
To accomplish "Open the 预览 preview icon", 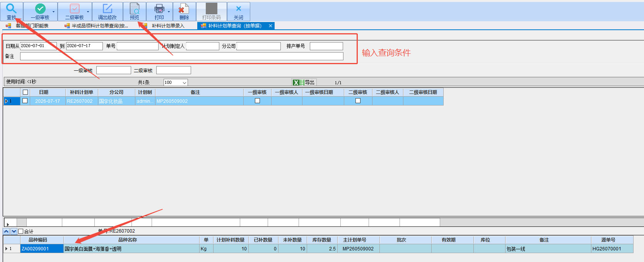I will (135, 9).
